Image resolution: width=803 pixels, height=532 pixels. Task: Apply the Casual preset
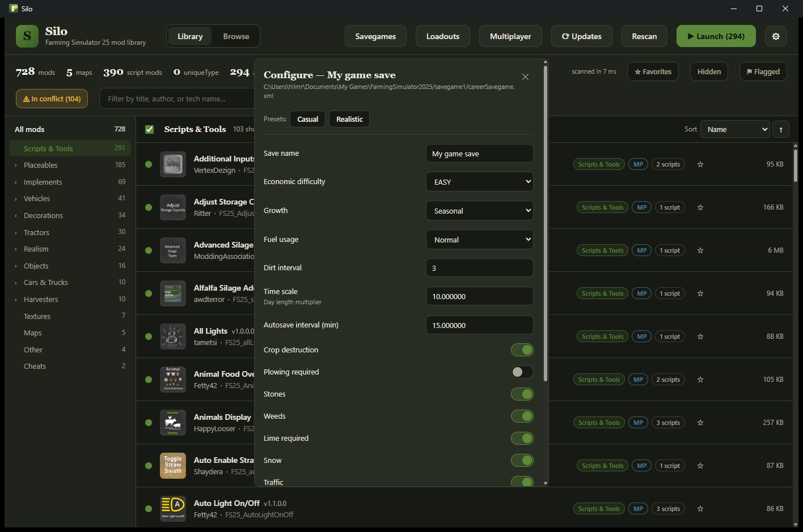308,119
